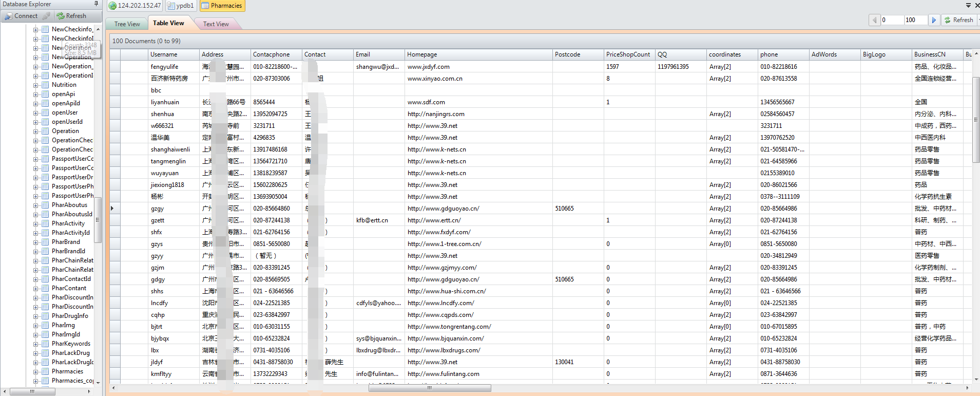Click the PharDrugInfo collection table icon

pyautogui.click(x=45, y=316)
